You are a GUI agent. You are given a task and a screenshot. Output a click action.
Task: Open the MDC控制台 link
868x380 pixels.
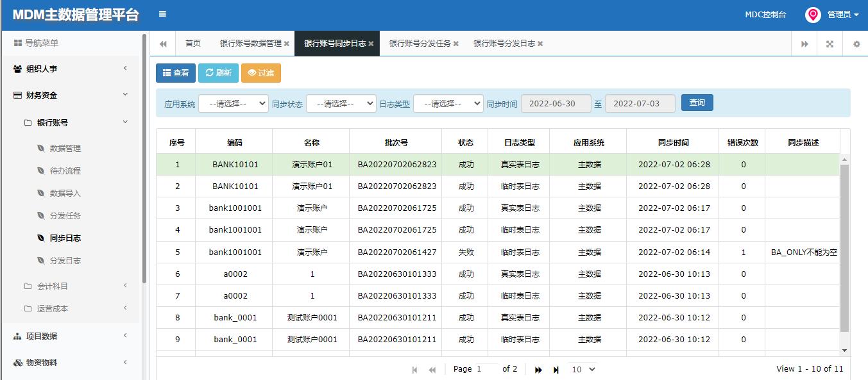pyautogui.click(x=766, y=13)
